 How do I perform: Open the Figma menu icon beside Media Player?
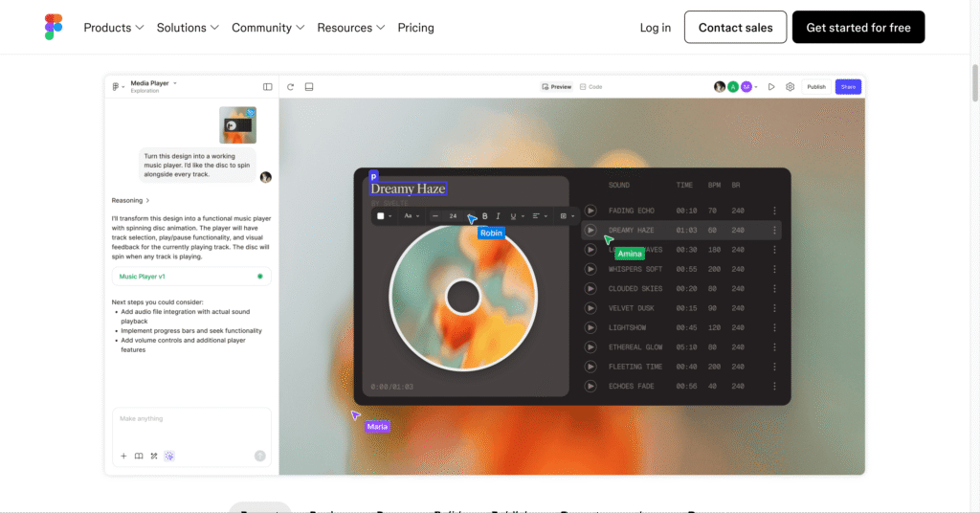(x=116, y=87)
